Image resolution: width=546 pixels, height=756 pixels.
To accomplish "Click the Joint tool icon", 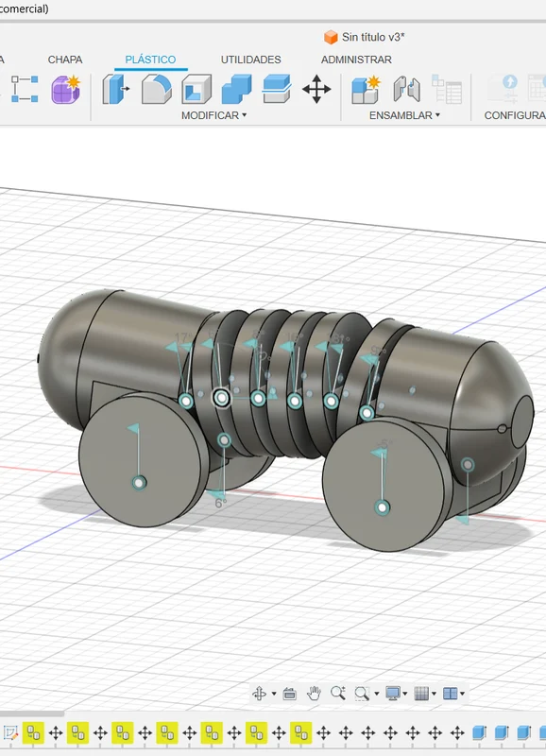I will click(406, 89).
